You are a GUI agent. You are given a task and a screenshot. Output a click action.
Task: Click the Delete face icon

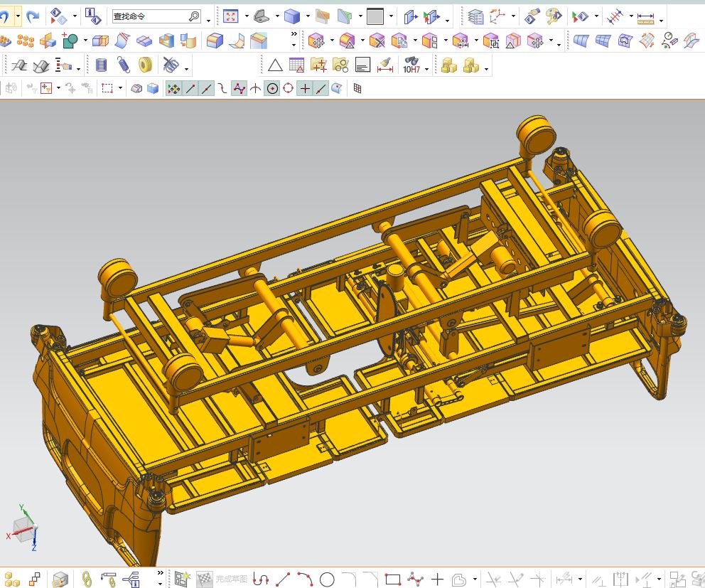[377, 41]
